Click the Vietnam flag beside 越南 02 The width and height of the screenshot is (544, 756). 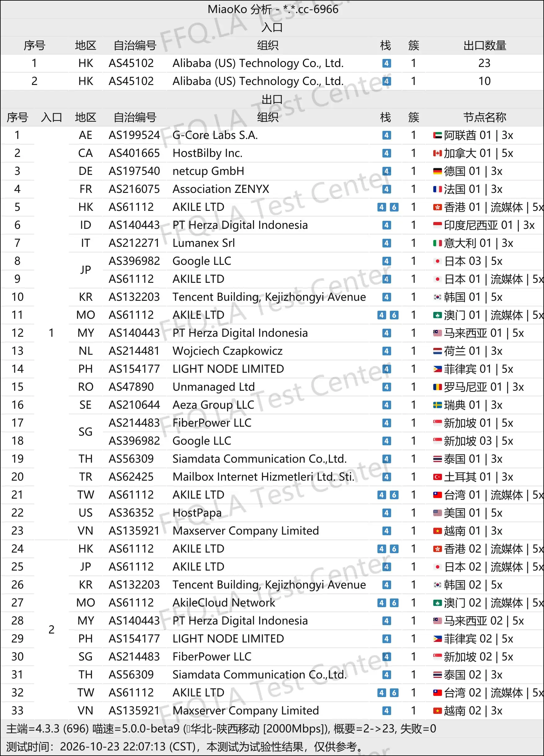tap(437, 711)
